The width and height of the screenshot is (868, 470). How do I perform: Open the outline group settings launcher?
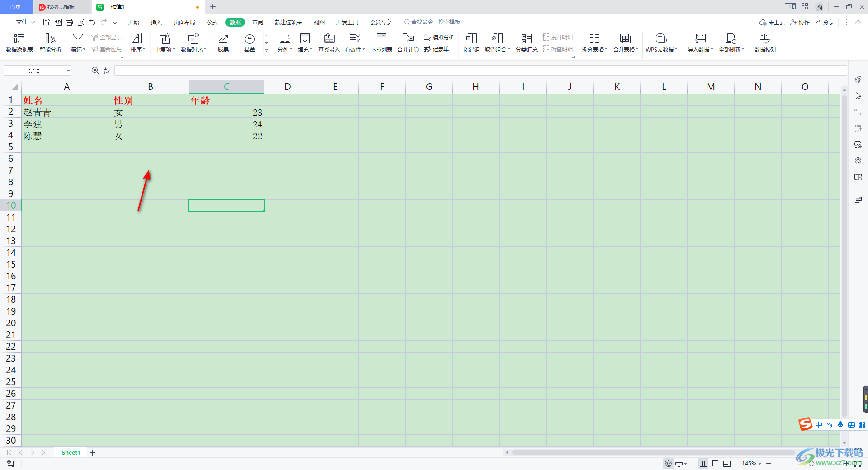(574, 57)
